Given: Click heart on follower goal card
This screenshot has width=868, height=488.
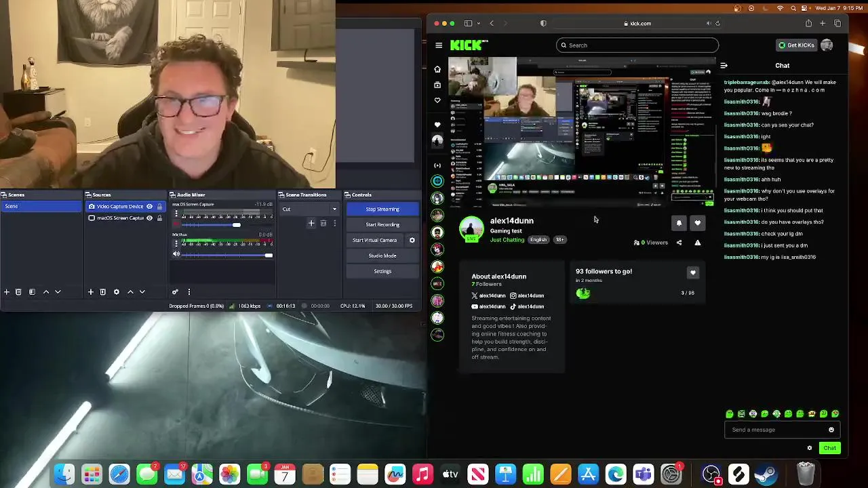Looking at the screenshot, I should 692,272.
